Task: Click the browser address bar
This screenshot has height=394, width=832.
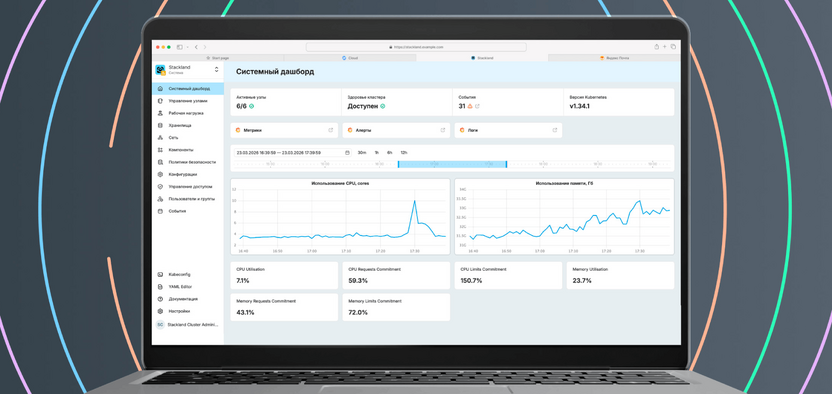Action: pos(415,47)
